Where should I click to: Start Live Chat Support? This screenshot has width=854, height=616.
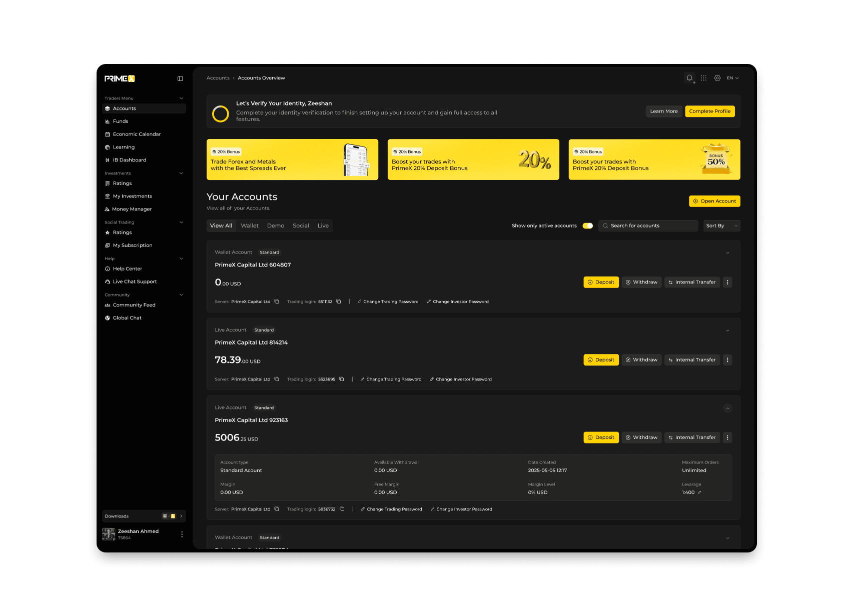144,282
